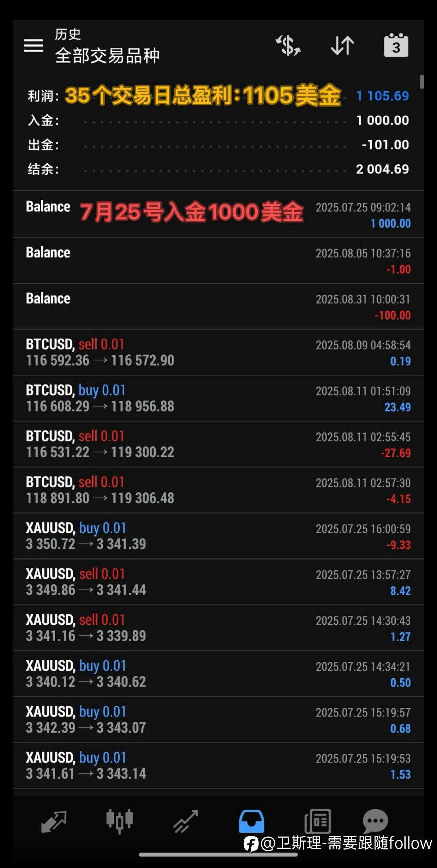Screen dimensions: 437x868
Task: Select the History inbox tab
Action: [251, 821]
